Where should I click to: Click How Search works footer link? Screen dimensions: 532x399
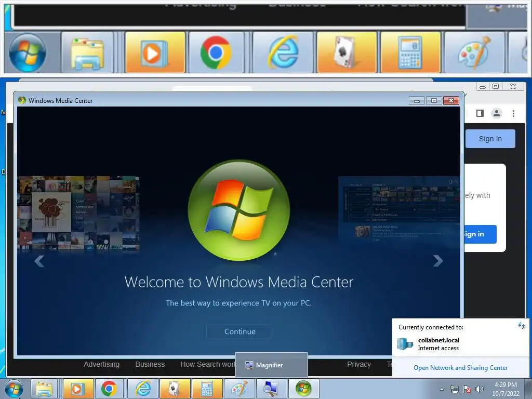207,364
